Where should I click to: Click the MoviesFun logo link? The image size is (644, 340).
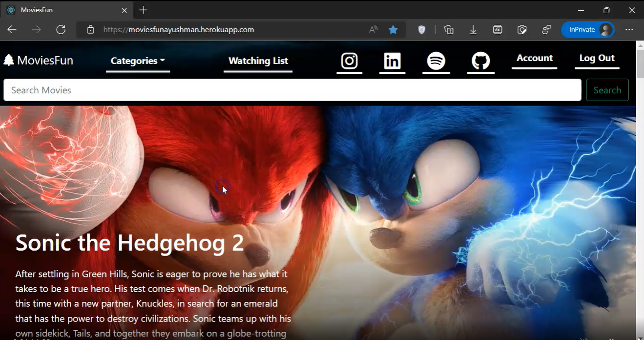click(x=39, y=61)
